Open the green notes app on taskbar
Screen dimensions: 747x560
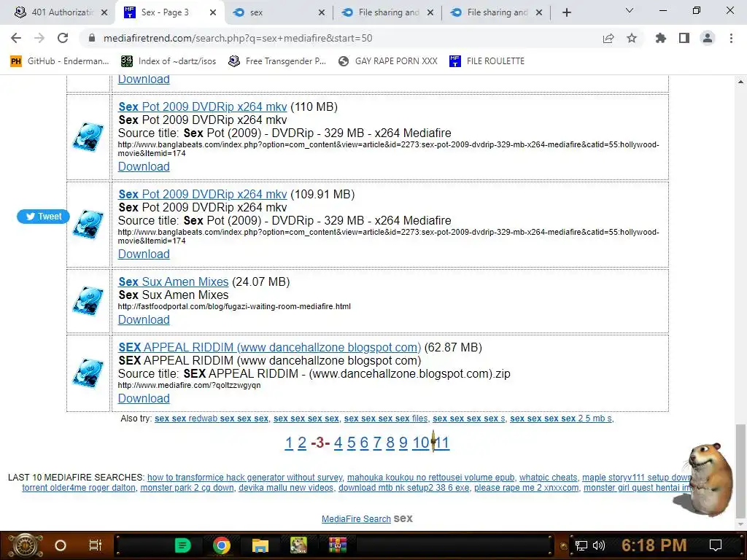point(182,545)
